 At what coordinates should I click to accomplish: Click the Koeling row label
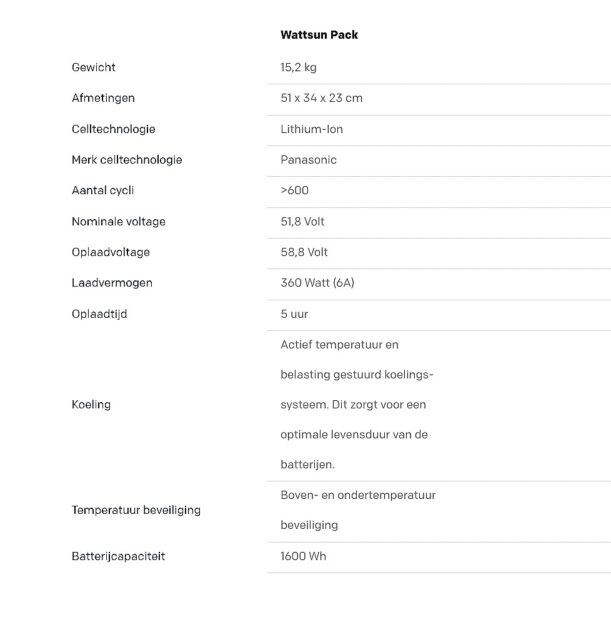tap(91, 405)
